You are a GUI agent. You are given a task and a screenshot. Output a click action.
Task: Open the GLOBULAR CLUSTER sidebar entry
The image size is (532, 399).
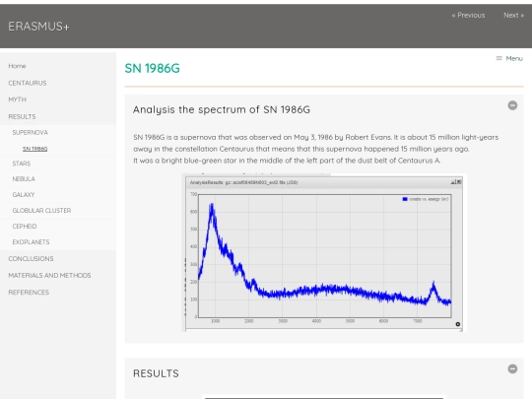(x=41, y=211)
